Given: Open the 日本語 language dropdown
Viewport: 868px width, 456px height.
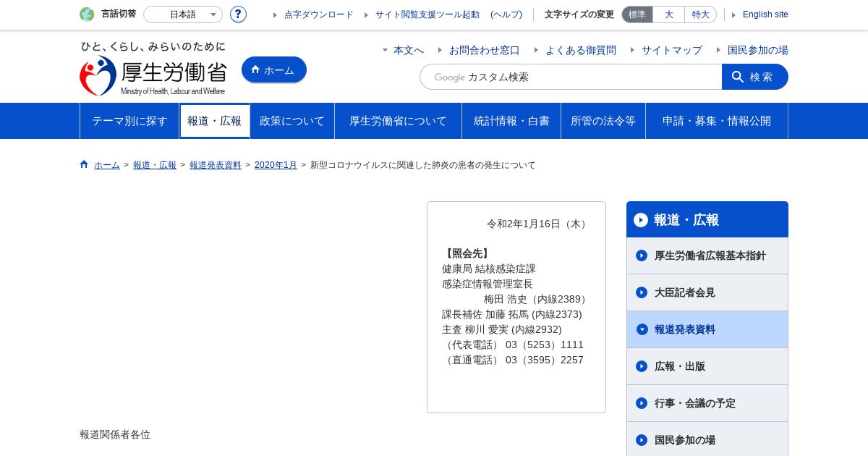Looking at the screenshot, I should pyautogui.click(x=183, y=14).
